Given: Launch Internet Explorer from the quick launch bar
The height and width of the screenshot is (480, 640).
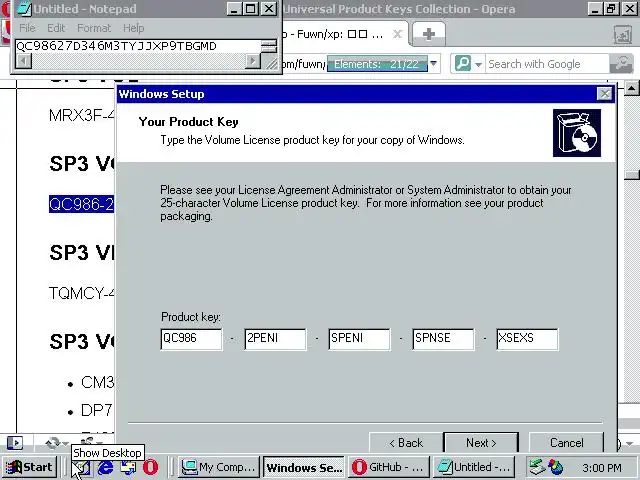Looking at the screenshot, I should (105, 467).
